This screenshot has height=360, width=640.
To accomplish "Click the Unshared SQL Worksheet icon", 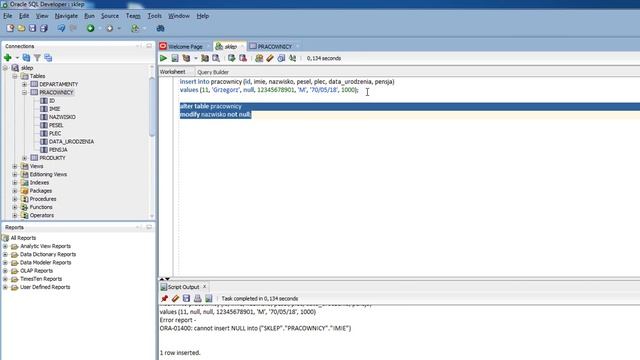I will pos(259,58).
